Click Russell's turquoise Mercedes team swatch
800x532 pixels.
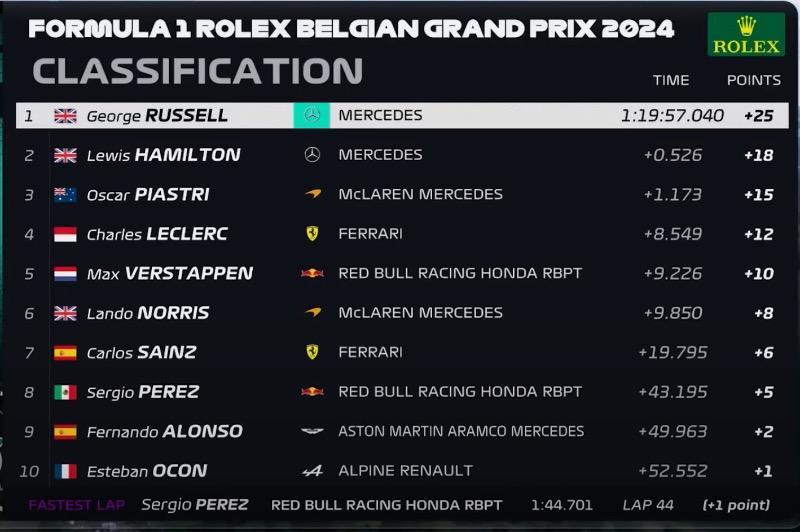pyautogui.click(x=312, y=116)
